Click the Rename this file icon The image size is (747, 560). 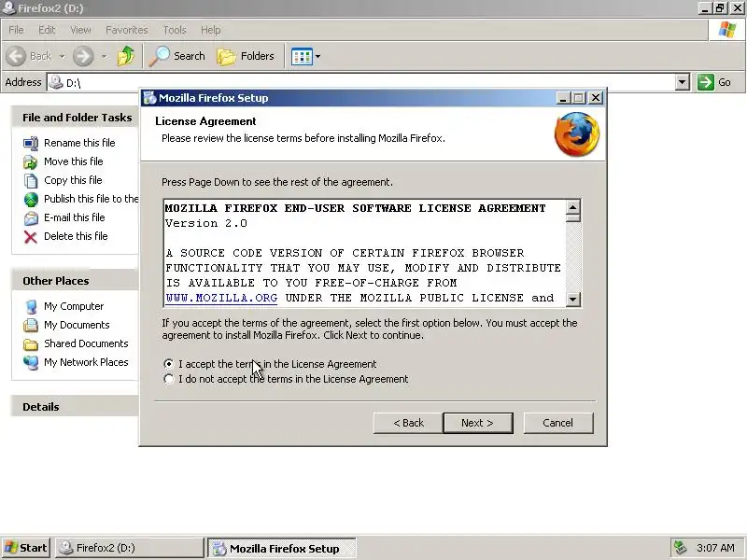tap(31, 143)
